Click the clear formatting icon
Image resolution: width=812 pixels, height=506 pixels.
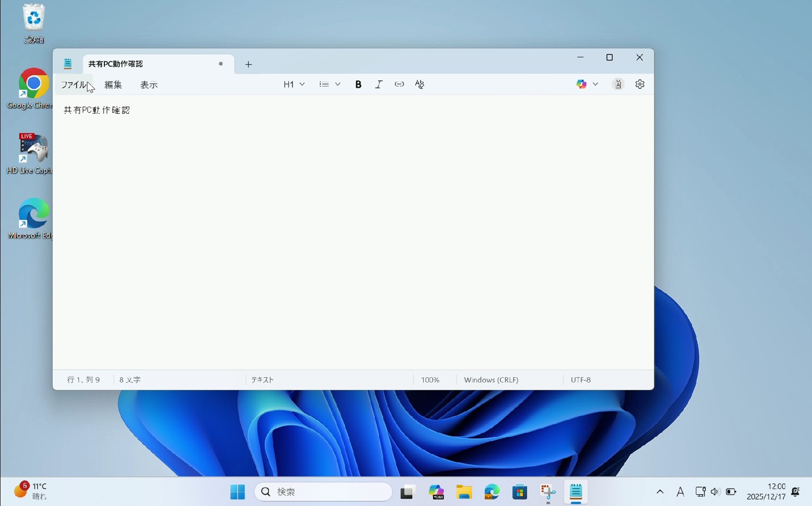tap(419, 84)
